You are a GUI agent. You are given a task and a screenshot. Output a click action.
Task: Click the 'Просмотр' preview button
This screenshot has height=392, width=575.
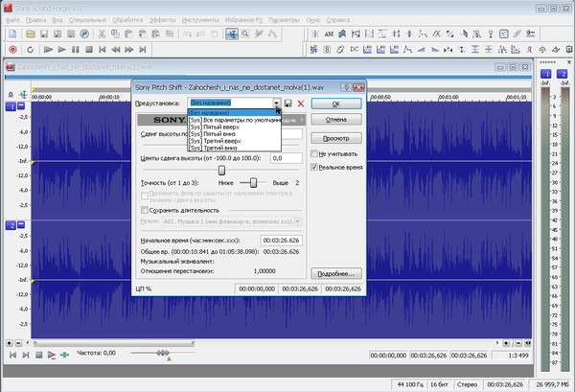[336, 138]
